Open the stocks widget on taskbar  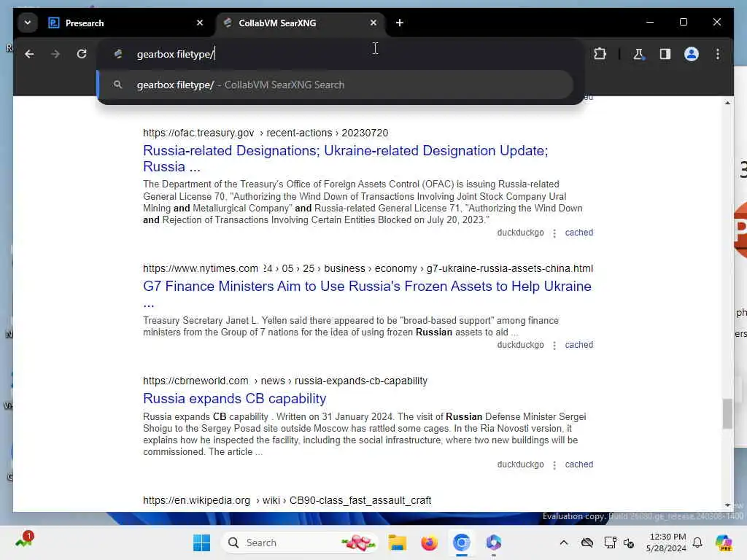(x=24, y=540)
